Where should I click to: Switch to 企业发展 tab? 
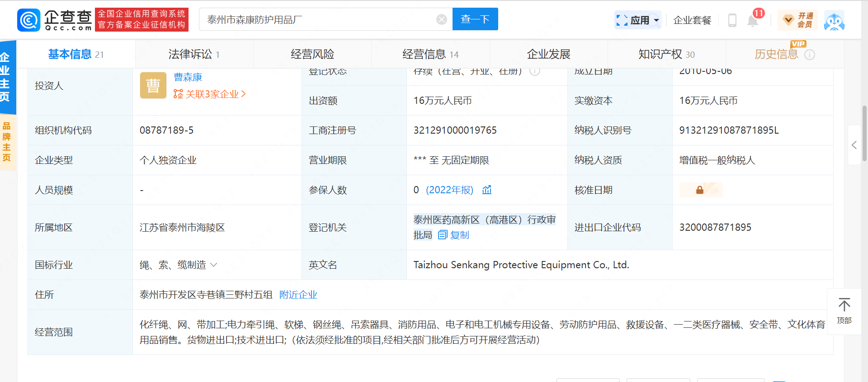point(548,54)
